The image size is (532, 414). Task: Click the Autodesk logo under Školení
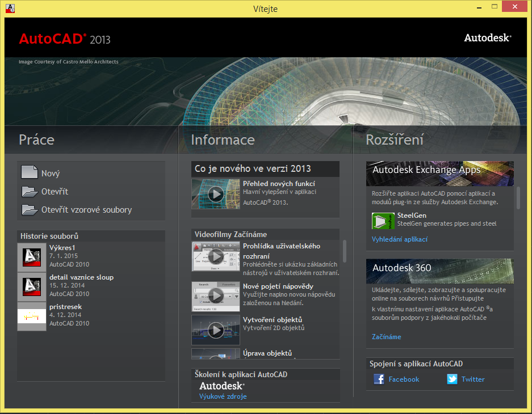(x=222, y=386)
